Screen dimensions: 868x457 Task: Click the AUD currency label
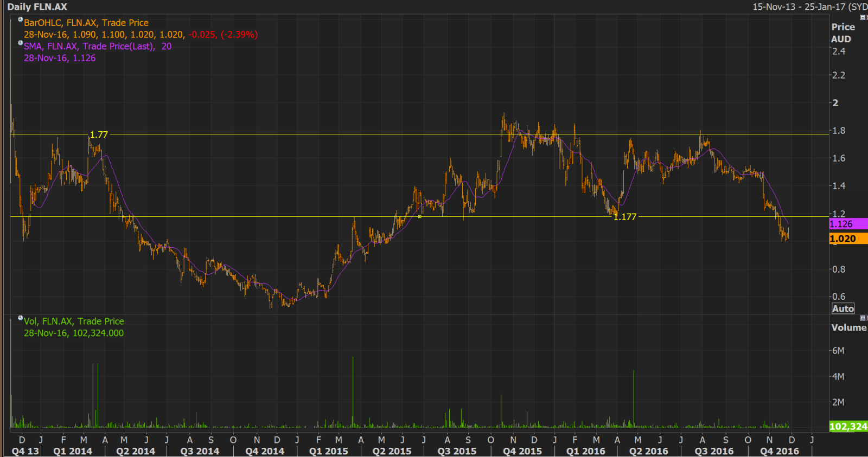[x=841, y=39]
